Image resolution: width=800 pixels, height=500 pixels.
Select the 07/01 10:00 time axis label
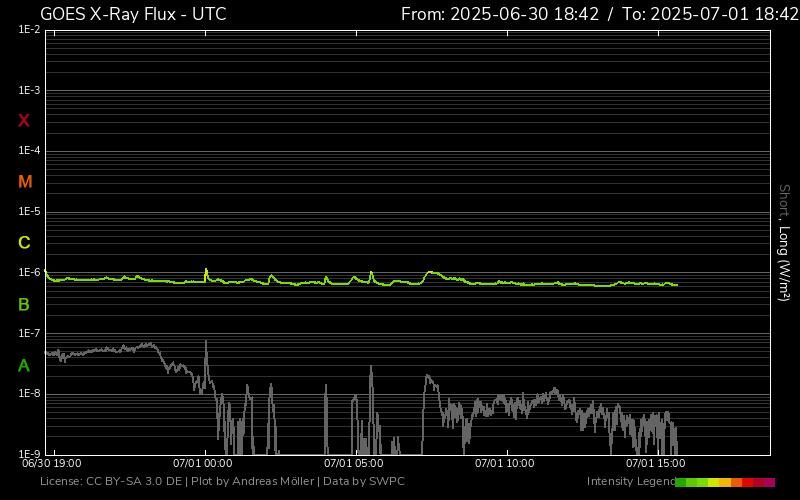pyautogui.click(x=504, y=464)
